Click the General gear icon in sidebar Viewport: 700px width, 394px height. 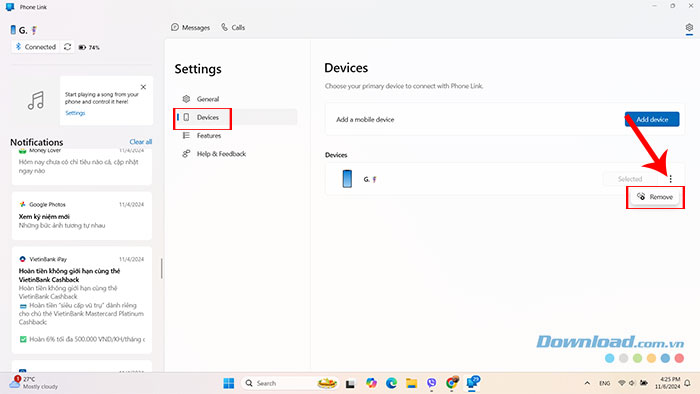tap(186, 99)
